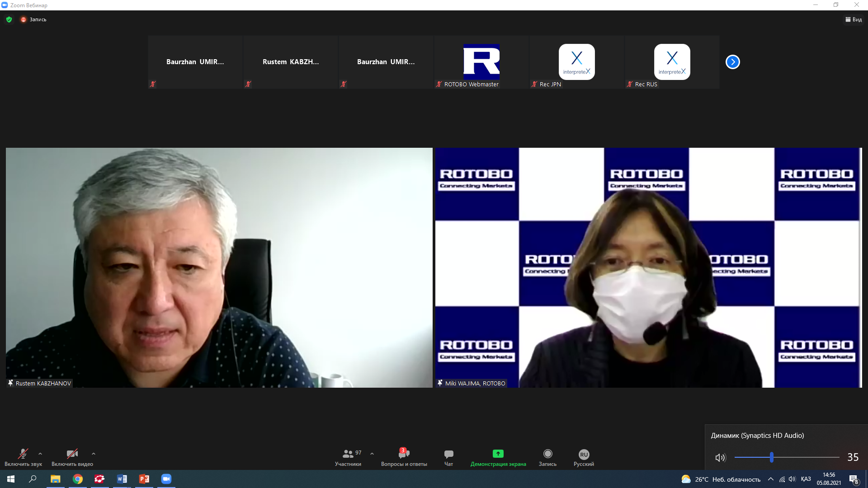Open the Чат chat panel
Screen dimensions: 868x488
448,457
